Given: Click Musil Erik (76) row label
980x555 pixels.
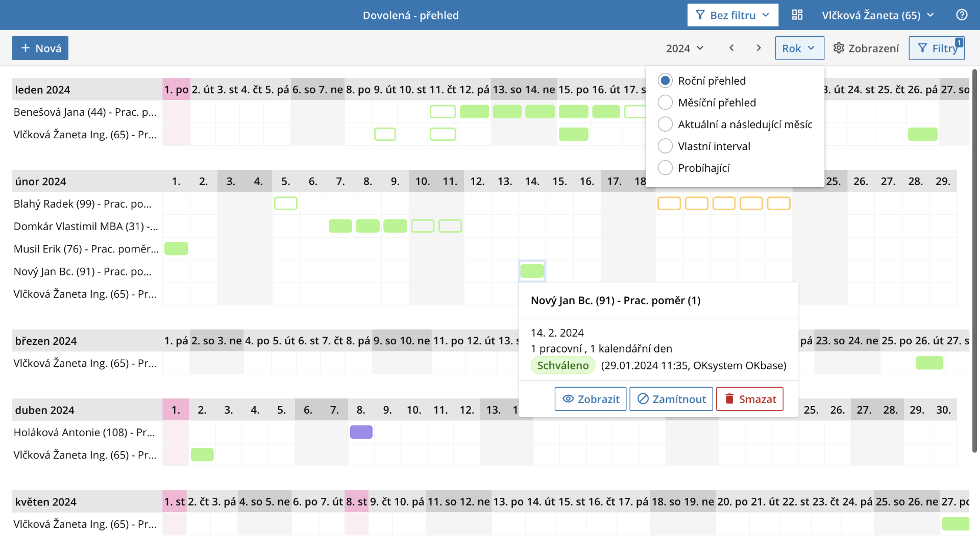Looking at the screenshot, I should tap(86, 248).
